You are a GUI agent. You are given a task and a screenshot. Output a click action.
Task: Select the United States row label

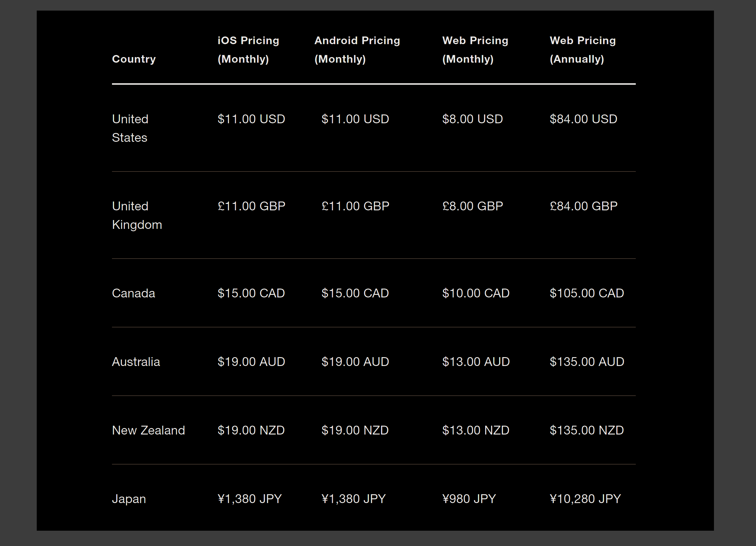130,129
